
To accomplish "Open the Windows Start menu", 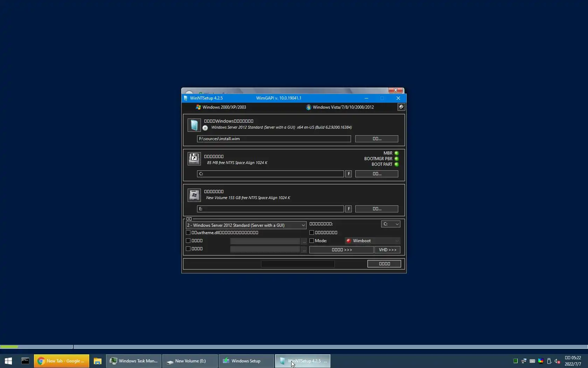I will pos(8,361).
